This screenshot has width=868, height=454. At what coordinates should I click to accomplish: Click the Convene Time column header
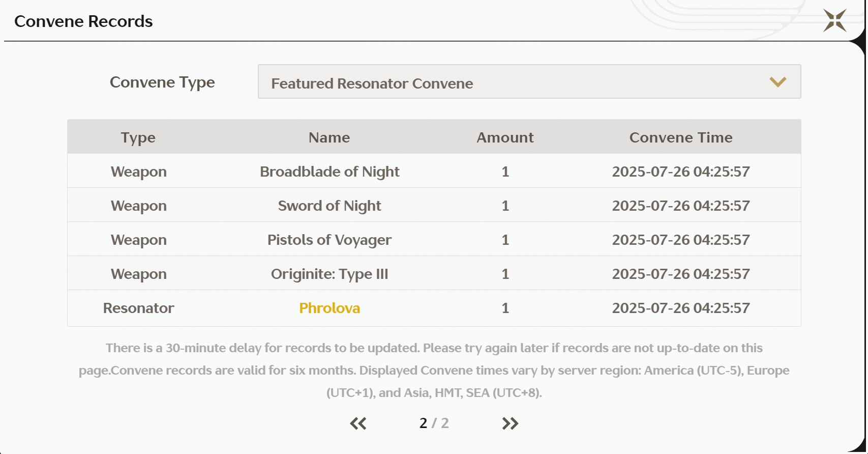[681, 137]
